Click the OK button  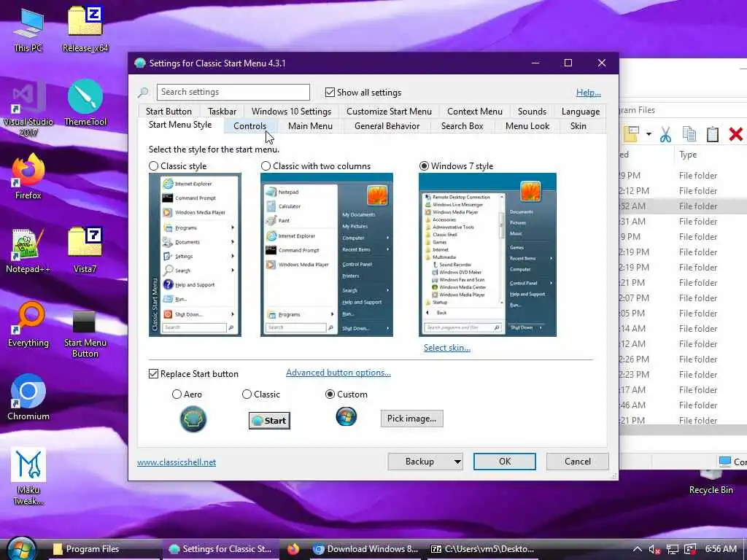(x=505, y=462)
